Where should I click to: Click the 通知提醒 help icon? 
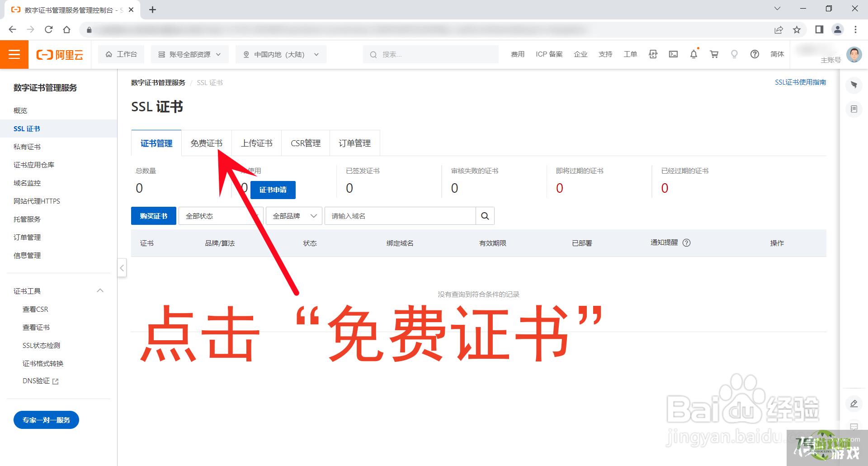pos(686,243)
